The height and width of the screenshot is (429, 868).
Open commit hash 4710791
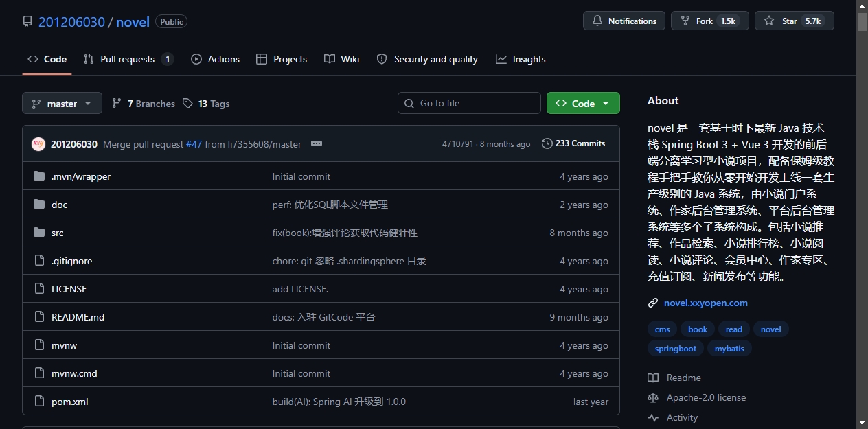[458, 144]
